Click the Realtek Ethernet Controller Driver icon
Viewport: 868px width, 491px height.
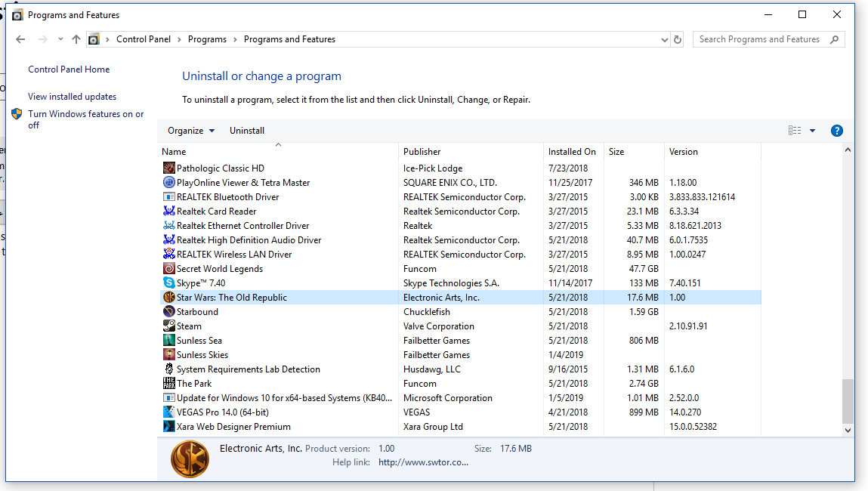168,225
